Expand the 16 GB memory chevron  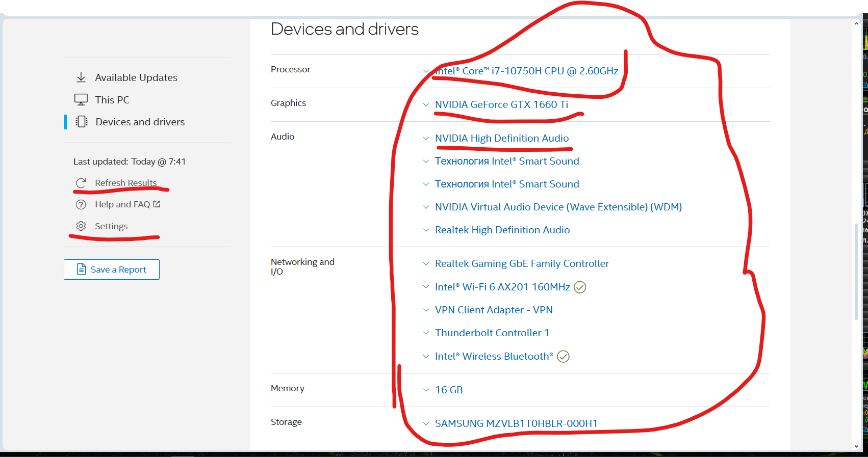pyautogui.click(x=426, y=390)
